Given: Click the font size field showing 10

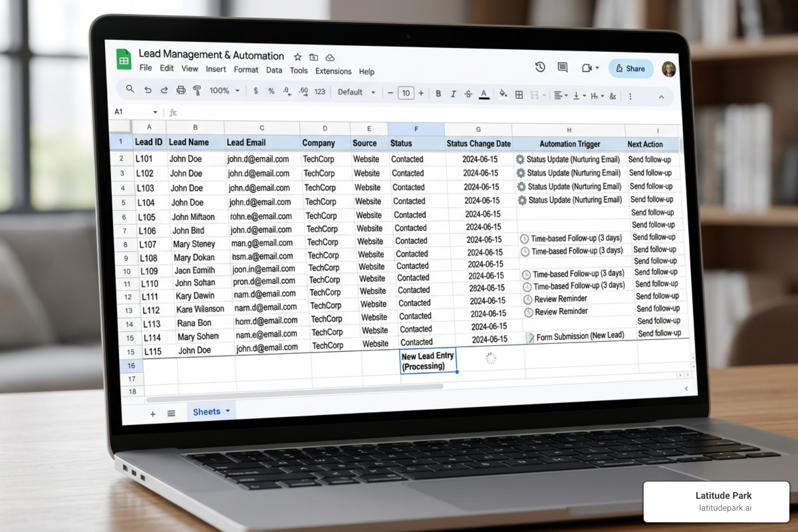Looking at the screenshot, I should coord(406,93).
